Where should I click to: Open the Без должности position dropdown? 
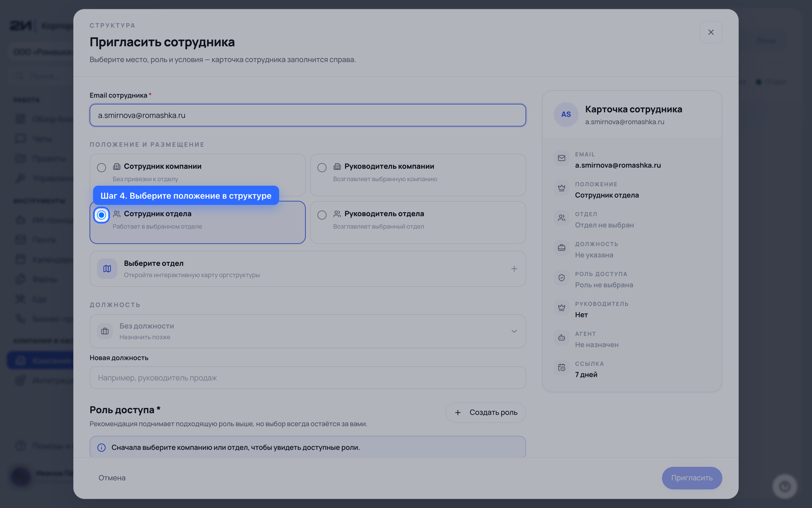click(307, 331)
